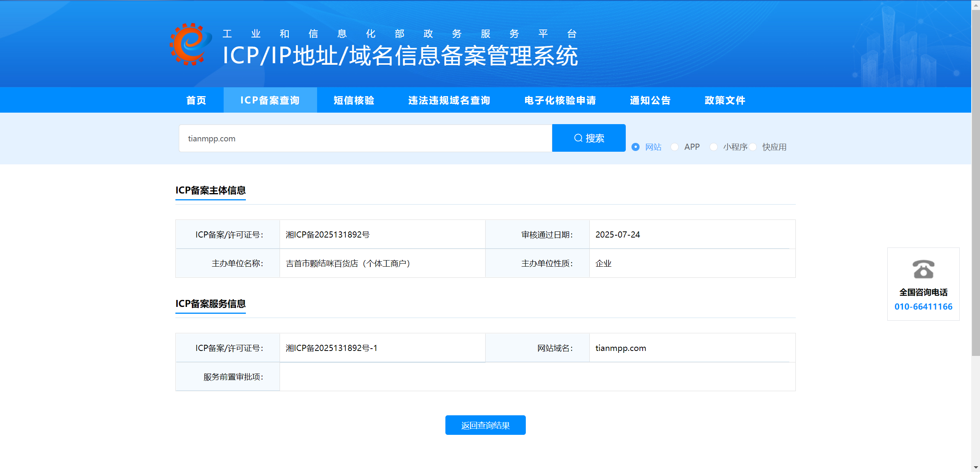The image size is (980, 472).
Task: Open the 政策文件 tab
Action: pyautogui.click(x=725, y=100)
